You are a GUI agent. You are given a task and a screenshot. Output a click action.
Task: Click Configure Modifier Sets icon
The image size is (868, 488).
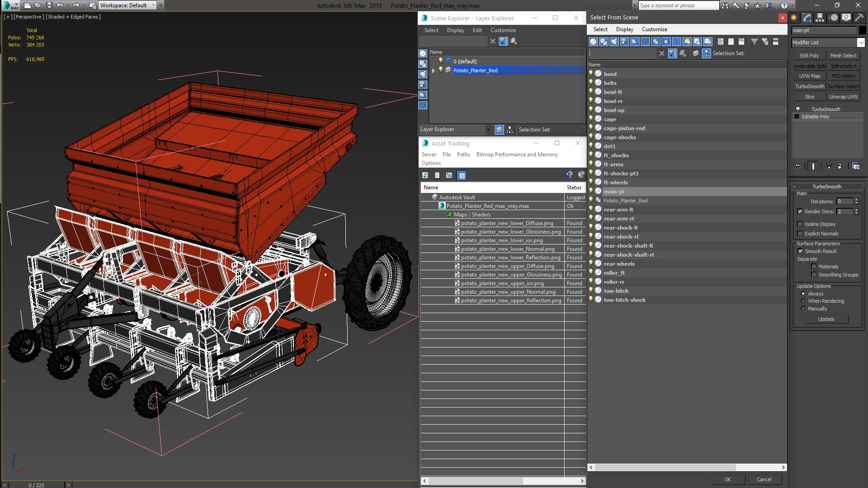tap(856, 166)
